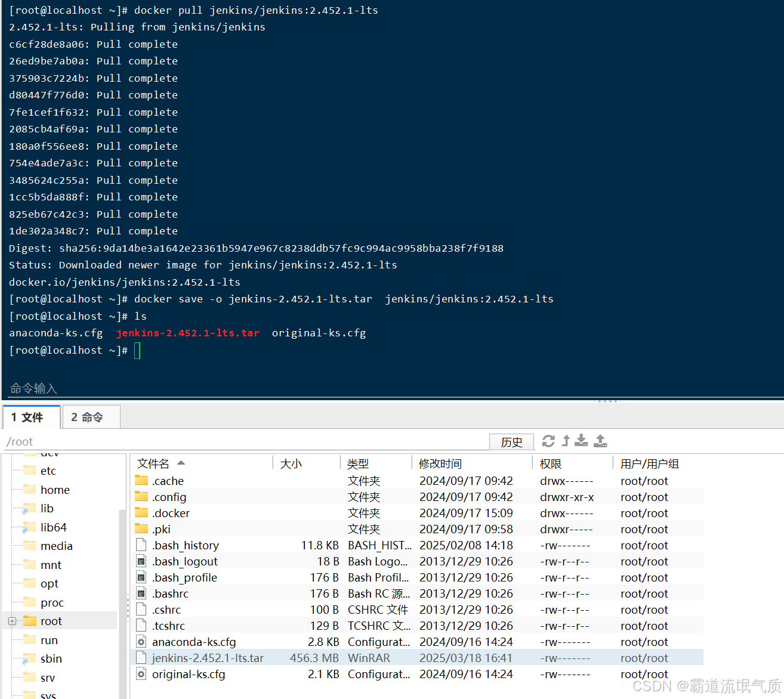Select the 1 文件 tab
The image size is (784, 699).
31,417
